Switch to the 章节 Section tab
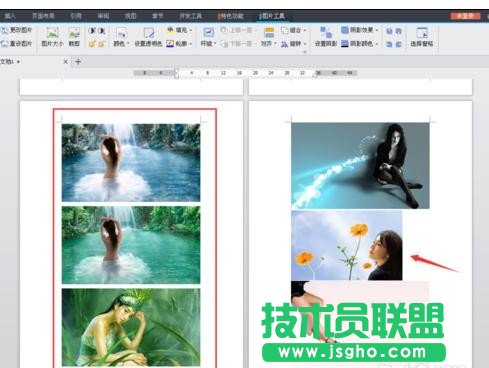Screen dimensions: 489x368 coord(158,16)
